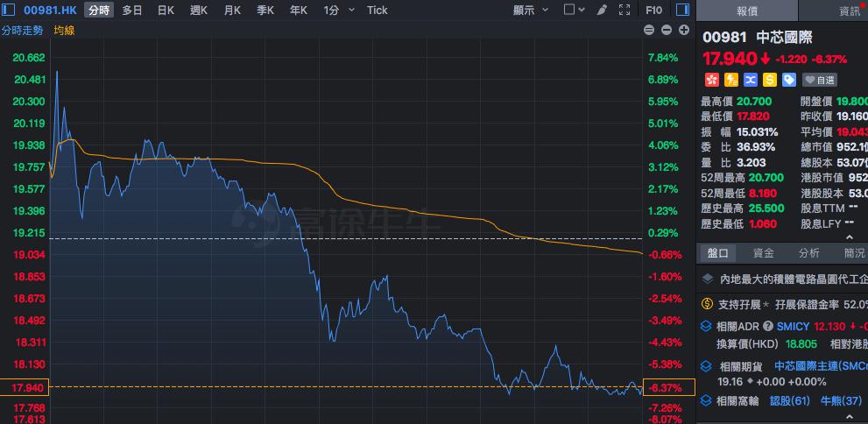Click the 最高價 20.700 value
The height and width of the screenshot is (424, 868).
pos(754,101)
